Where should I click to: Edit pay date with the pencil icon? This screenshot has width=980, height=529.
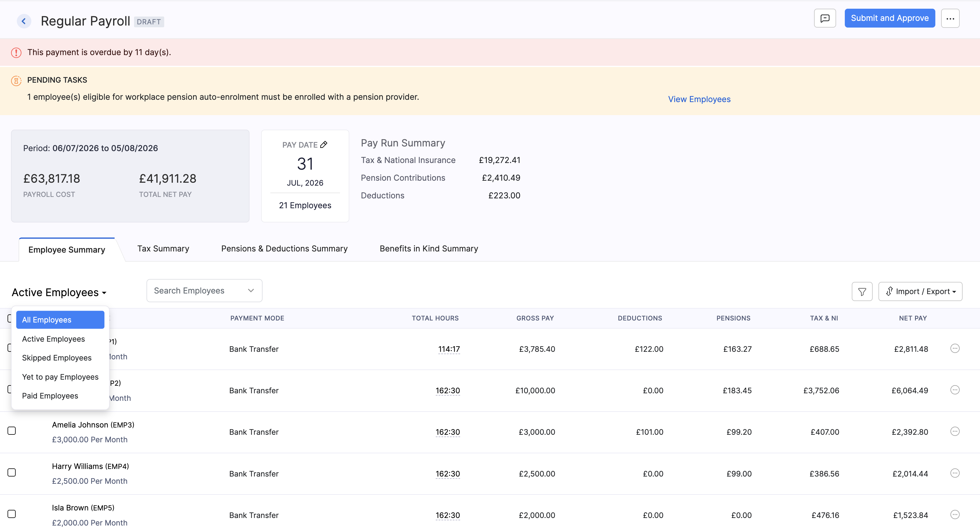(x=324, y=144)
